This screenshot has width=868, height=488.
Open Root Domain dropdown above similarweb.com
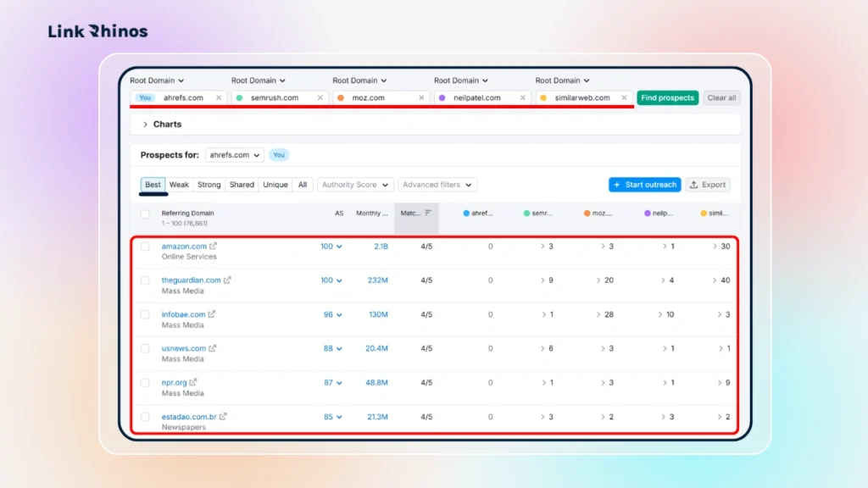point(562,80)
